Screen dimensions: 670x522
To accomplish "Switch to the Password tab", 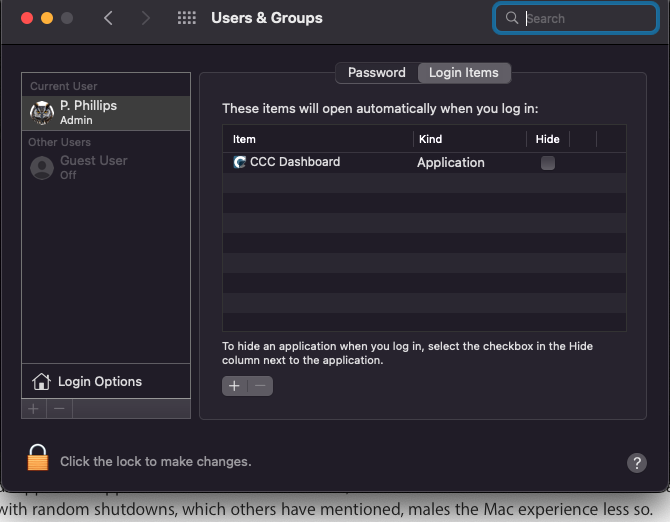I will pos(376,73).
